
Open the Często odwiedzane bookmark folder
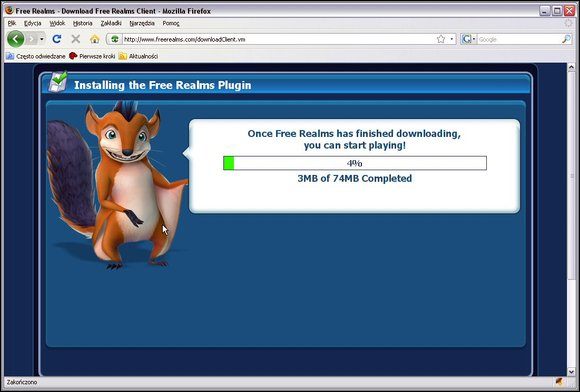click(x=36, y=56)
